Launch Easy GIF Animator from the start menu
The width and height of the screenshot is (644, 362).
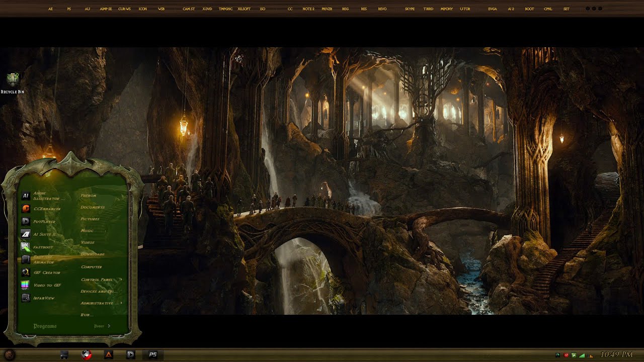tap(38, 259)
